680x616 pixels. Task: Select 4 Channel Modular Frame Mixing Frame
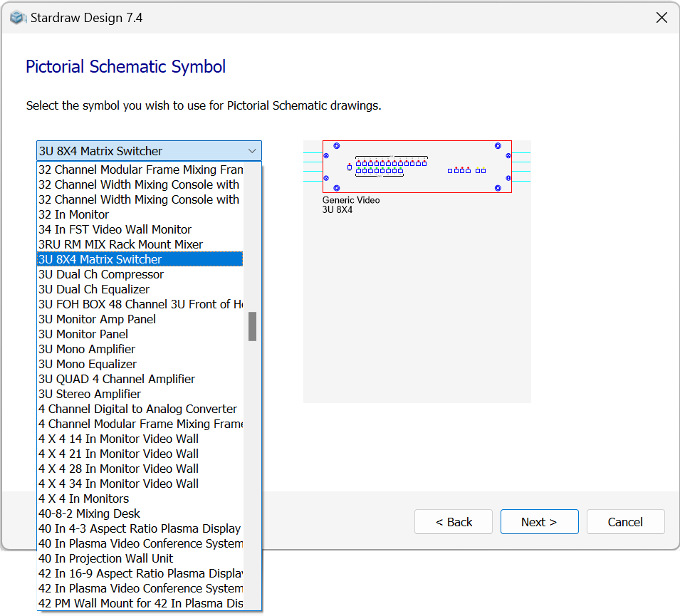click(140, 424)
